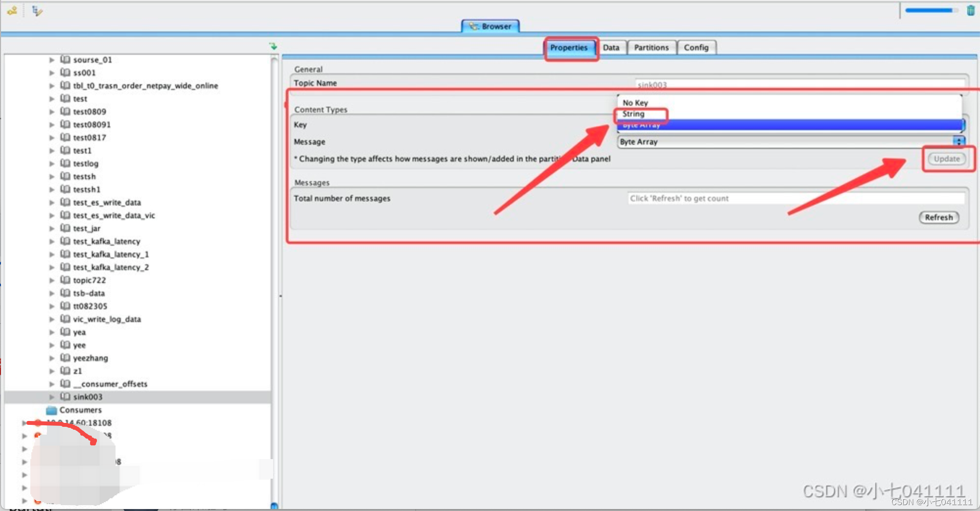Click the topic icon next to test_es_write_data_vic

click(x=65, y=215)
